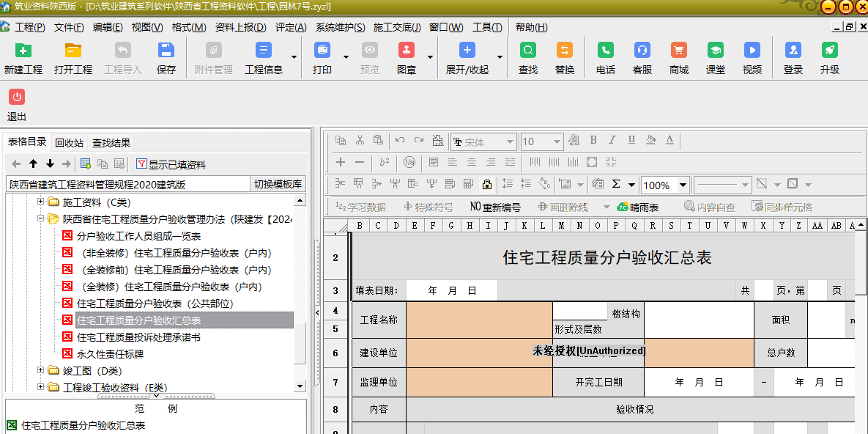Open the 资料上报(D) menu
Image resolution: width=868 pixels, height=434 pixels.
[240, 27]
